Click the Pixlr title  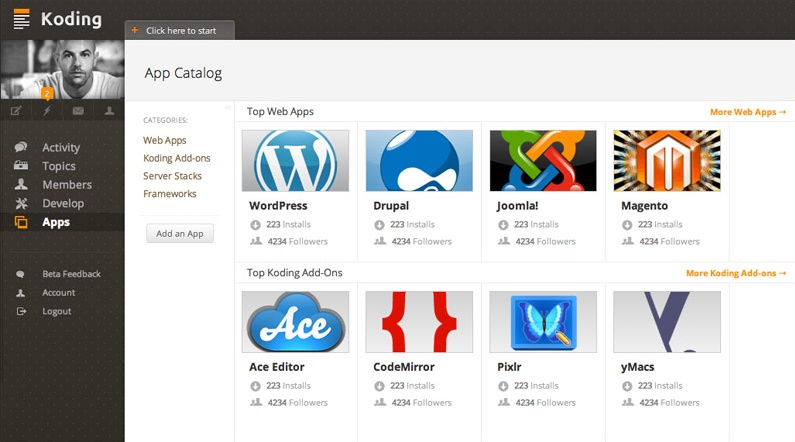(509, 367)
